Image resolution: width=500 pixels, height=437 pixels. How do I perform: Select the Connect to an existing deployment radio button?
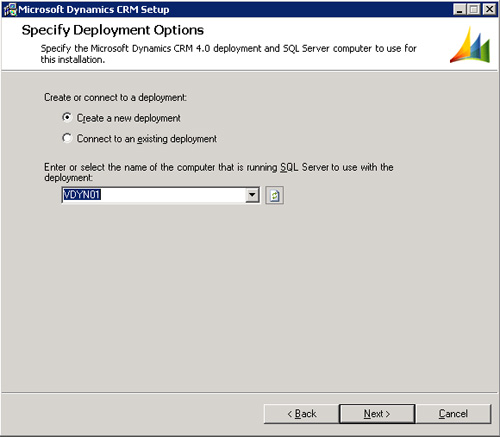coord(67,138)
